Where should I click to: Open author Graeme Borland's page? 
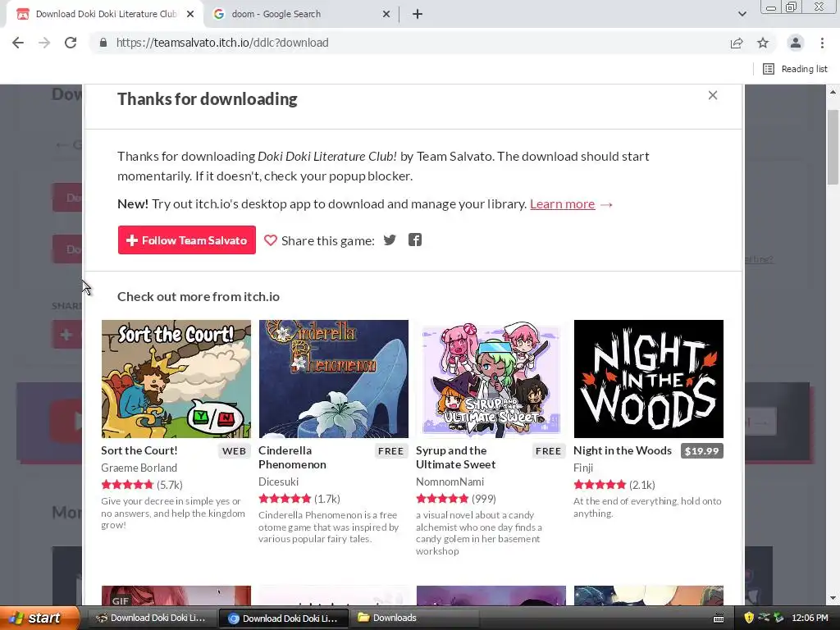[x=139, y=468]
